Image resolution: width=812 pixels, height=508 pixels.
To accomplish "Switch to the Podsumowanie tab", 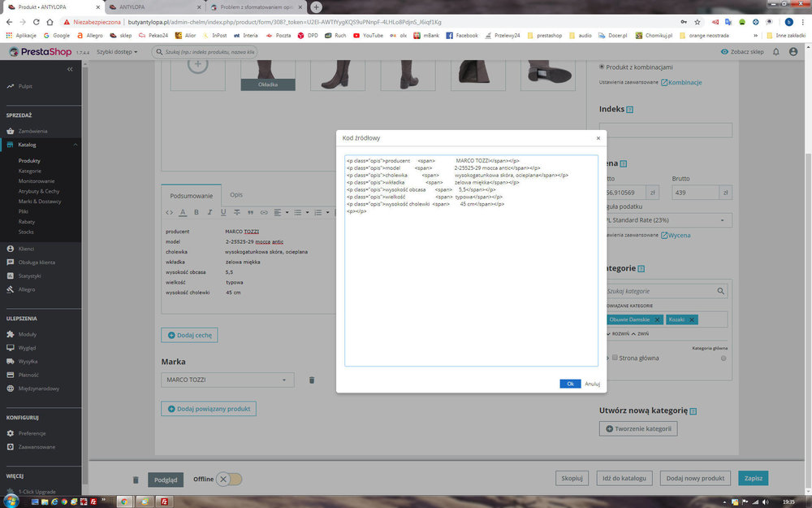I will click(191, 195).
